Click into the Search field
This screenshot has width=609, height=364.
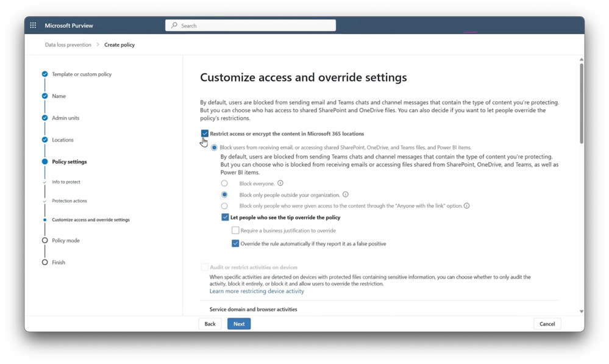click(x=251, y=25)
